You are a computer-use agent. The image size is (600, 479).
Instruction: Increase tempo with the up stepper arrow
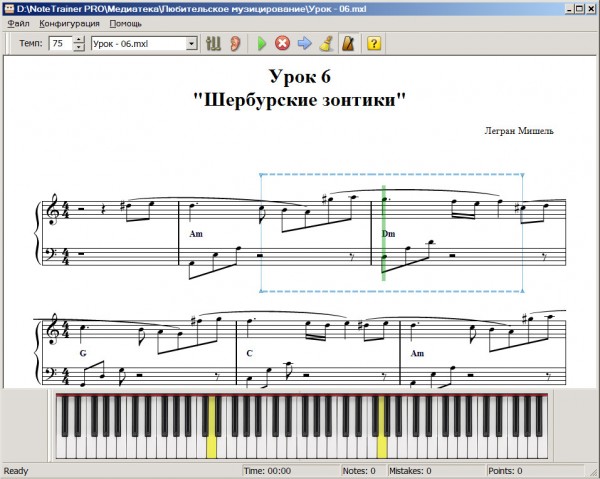[x=79, y=40]
